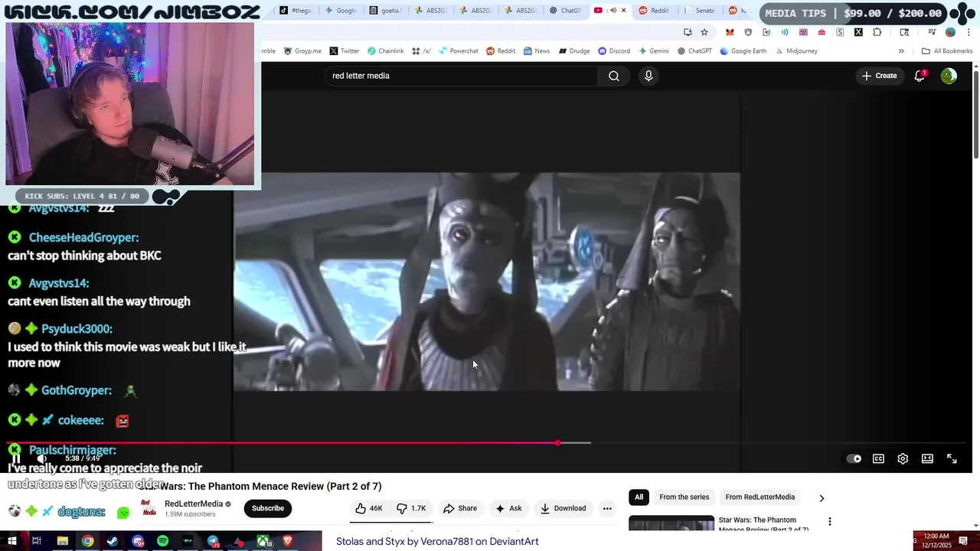Open the Groyp.me bookmark

302,51
